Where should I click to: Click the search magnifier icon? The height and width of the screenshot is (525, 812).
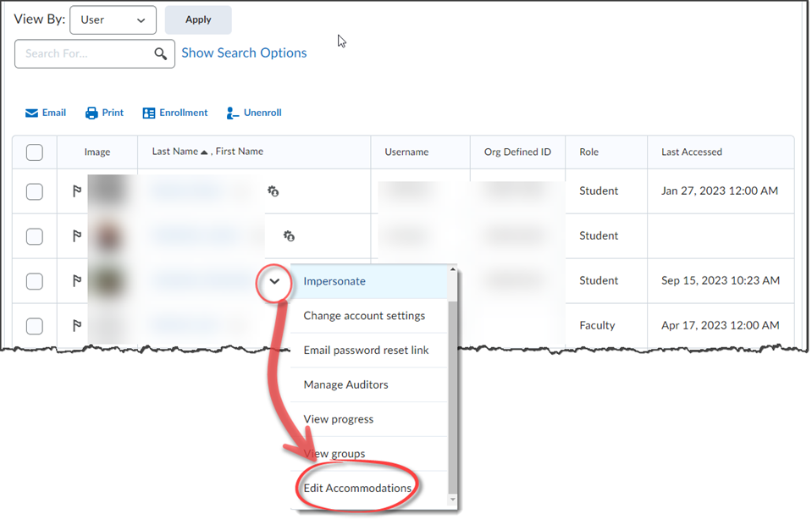point(161,53)
